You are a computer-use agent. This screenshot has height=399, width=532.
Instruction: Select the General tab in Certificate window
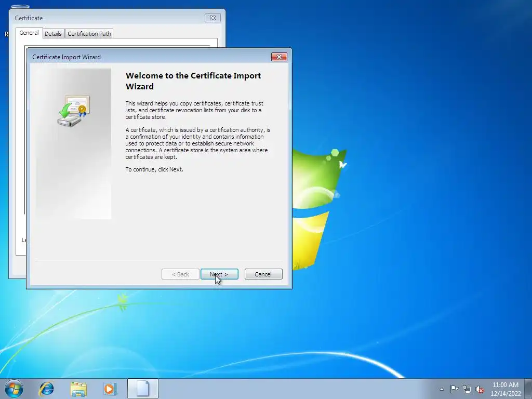29,33
